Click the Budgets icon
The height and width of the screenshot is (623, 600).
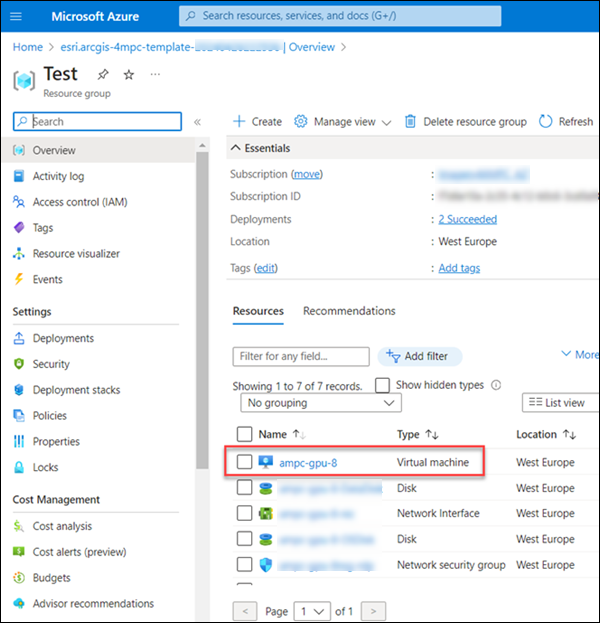19,578
